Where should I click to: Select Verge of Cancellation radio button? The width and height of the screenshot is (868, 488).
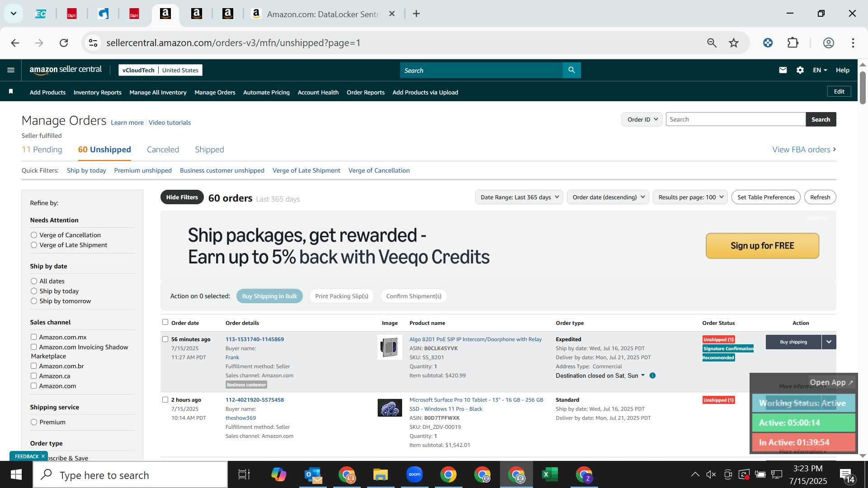tap(34, 235)
